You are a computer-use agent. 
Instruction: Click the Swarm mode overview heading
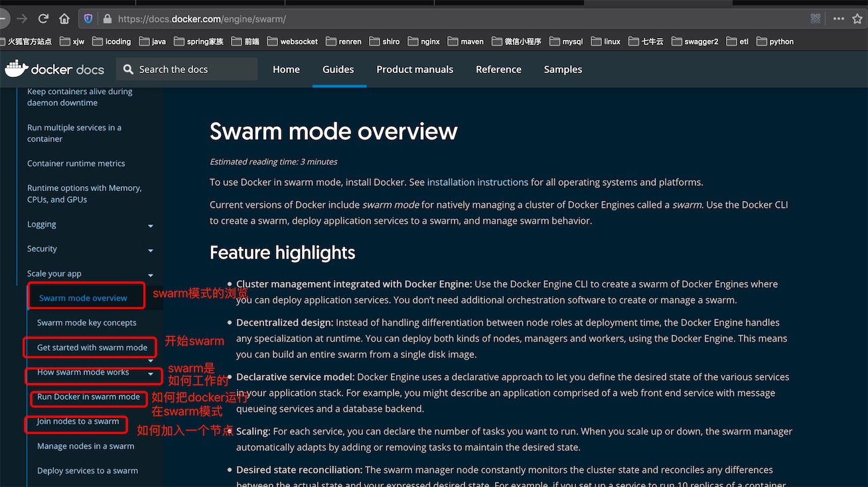333,131
